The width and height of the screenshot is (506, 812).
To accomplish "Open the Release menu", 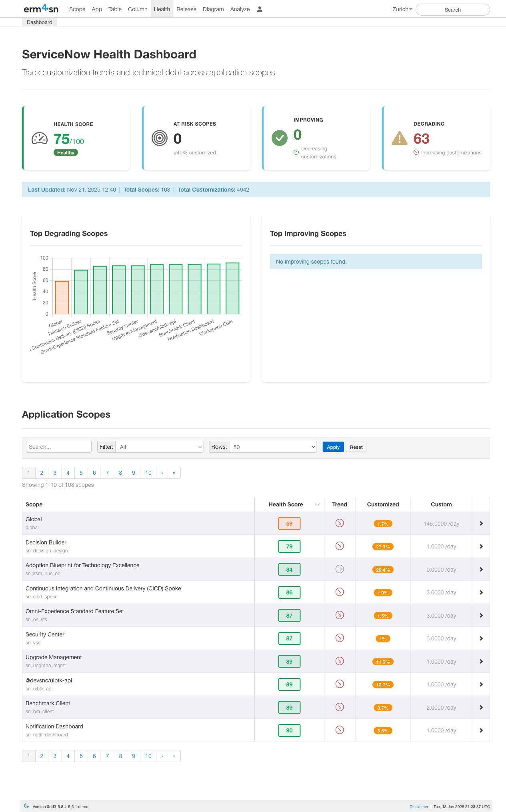I will click(186, 9).
